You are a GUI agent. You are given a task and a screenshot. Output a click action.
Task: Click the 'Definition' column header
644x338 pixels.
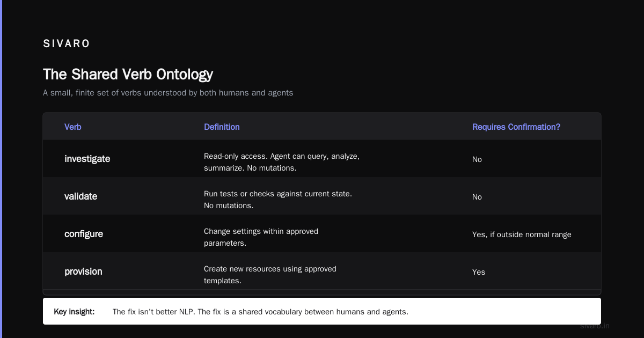click(222, 127)
